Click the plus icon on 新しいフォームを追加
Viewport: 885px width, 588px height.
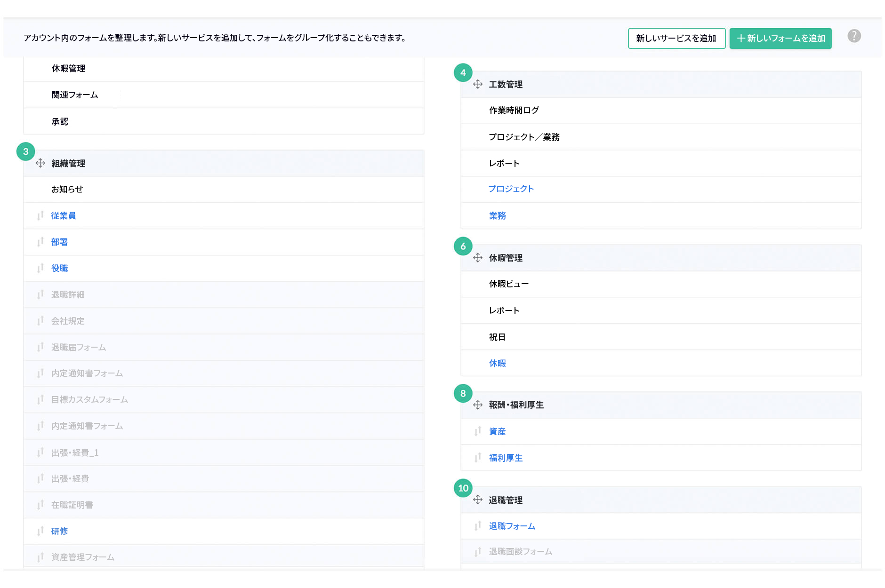click(740, 38)
